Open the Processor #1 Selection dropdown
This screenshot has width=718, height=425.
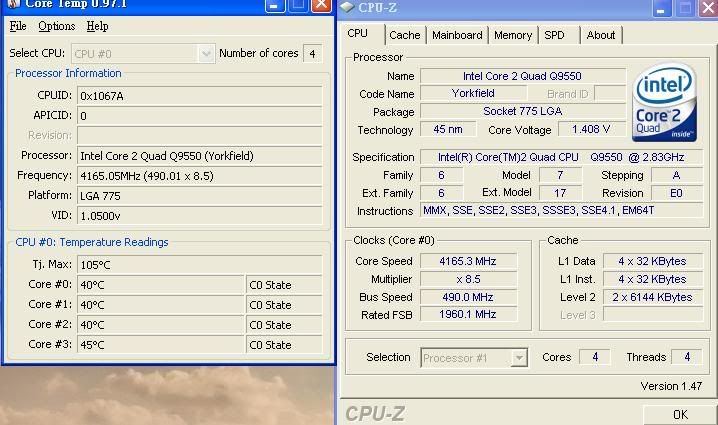coord(519,358)
